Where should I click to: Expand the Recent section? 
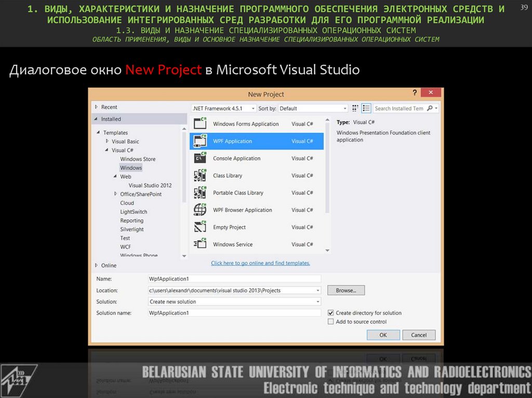[x=96, y=107]
